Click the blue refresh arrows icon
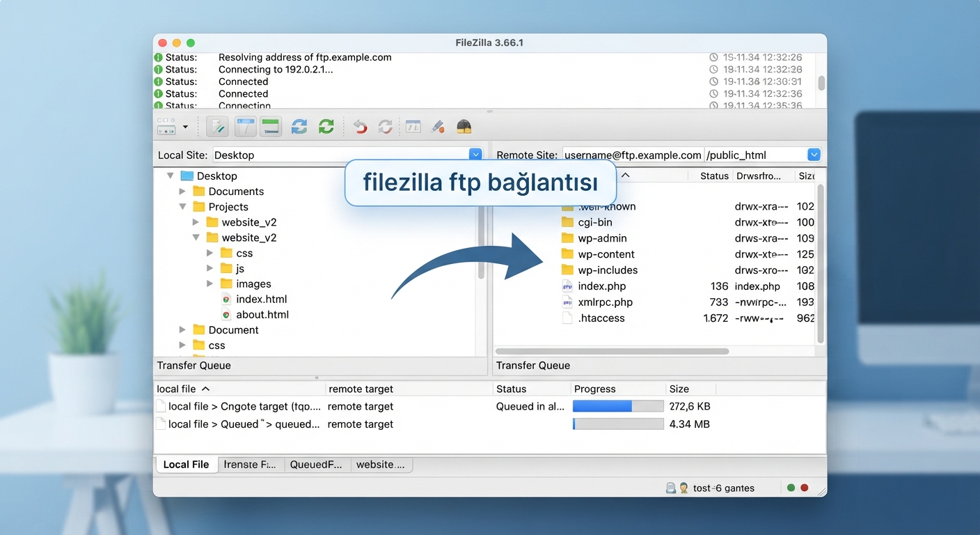This screenshot has height=535, width=980. [299, 127]
